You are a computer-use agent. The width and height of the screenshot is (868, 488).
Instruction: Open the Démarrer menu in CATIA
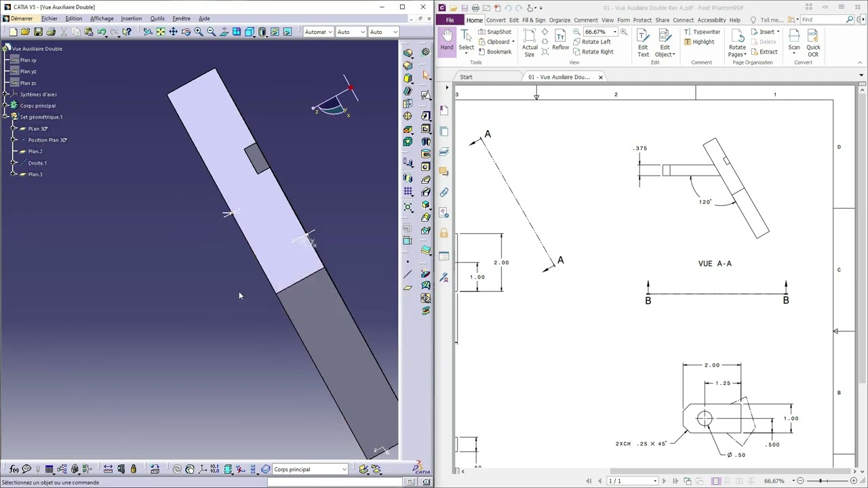tap(21, 18)
